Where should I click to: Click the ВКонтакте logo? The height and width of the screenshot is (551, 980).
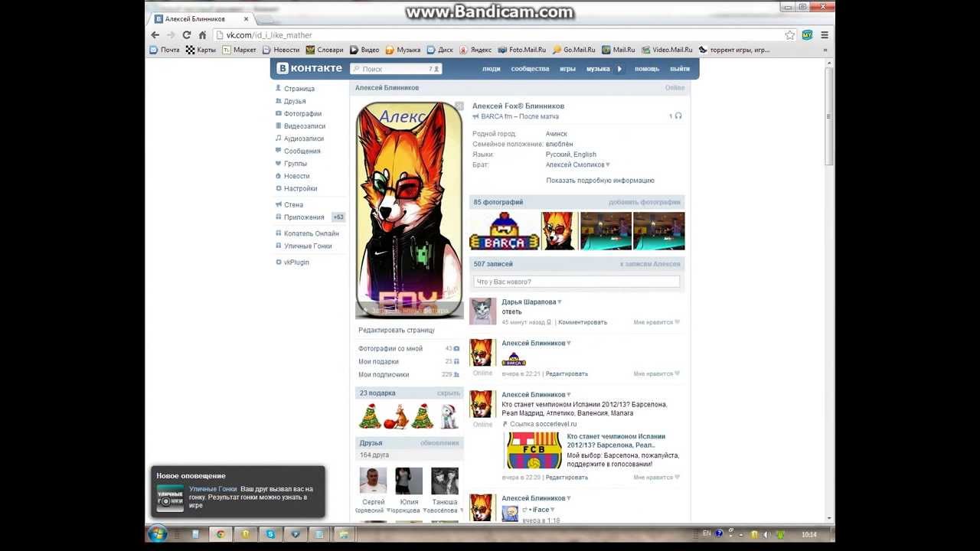point(309,68)
